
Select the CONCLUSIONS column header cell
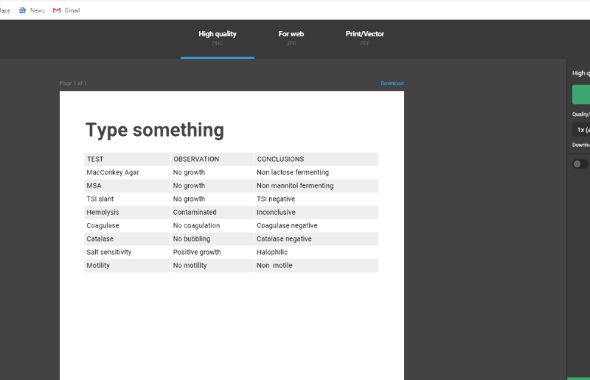pos(316,159)
